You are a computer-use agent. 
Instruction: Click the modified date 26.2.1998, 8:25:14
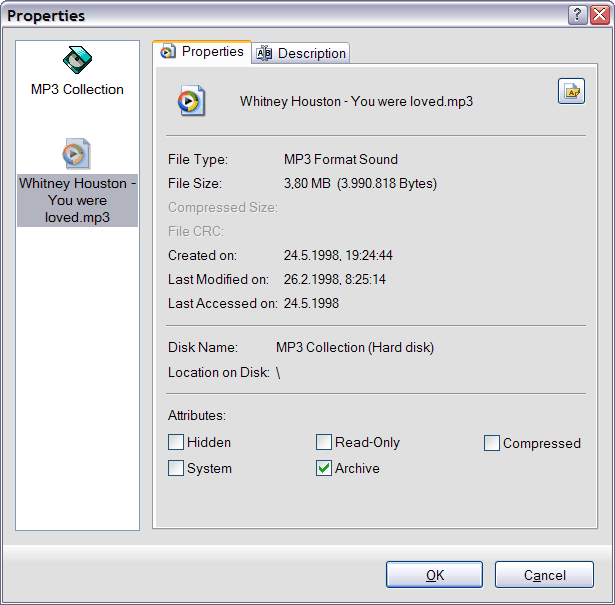click(335, 280)
